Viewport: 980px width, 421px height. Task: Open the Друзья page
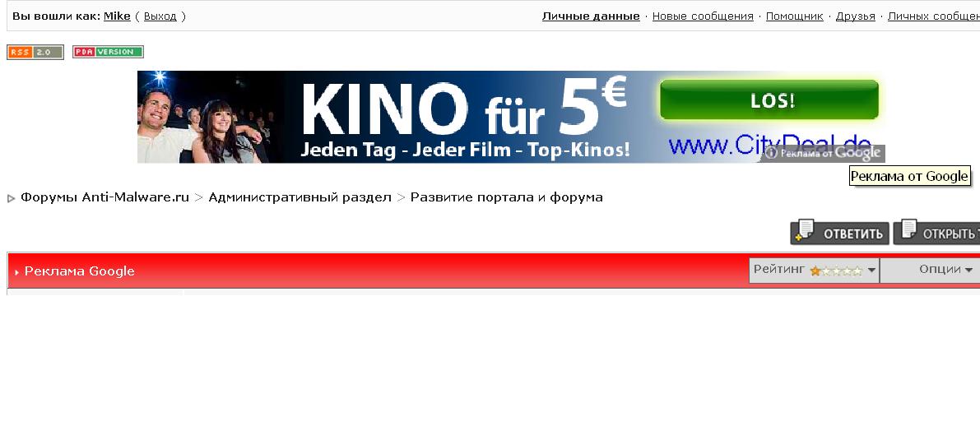pos(856,16)
